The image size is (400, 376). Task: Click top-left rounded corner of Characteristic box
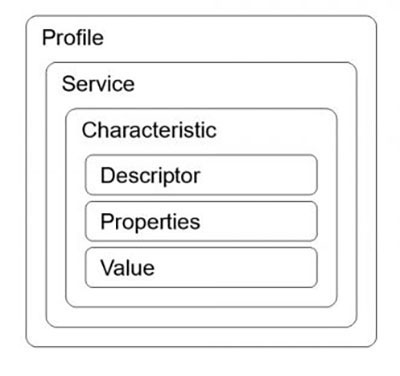point(69,111)
